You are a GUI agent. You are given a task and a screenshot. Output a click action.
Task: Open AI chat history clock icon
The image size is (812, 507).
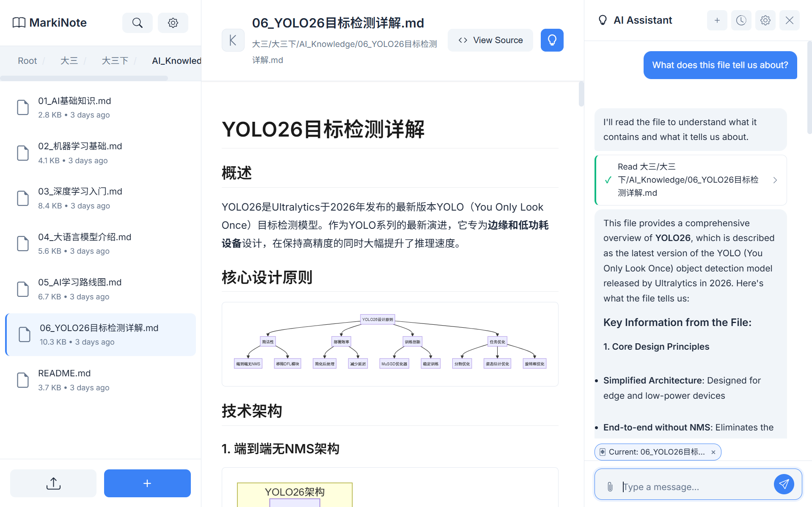(741, 20)
